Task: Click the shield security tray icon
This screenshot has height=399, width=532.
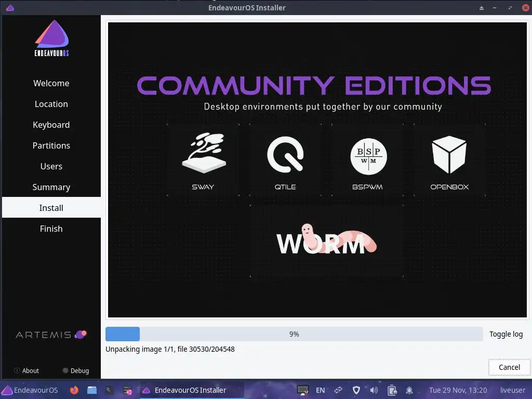Action: pyautogui.click(x=356, y=390)
